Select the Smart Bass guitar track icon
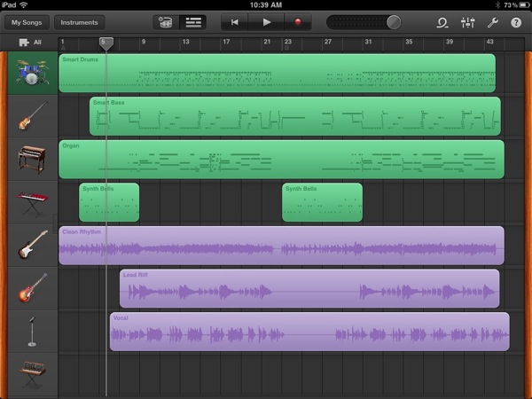The image size is (532, 399). pos(32,116)
